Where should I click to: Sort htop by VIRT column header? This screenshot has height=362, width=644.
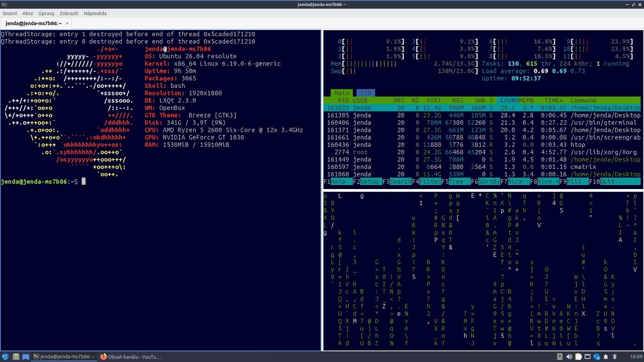pyautogui.click(x=434, y=101)
